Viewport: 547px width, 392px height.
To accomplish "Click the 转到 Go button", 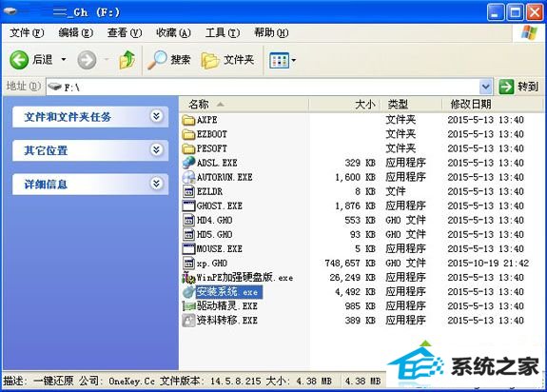I will [518, 87].
